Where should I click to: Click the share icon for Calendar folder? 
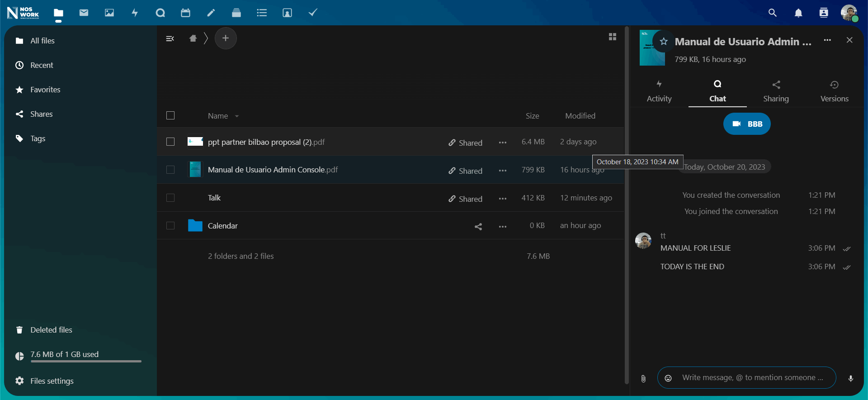[478, 226]
